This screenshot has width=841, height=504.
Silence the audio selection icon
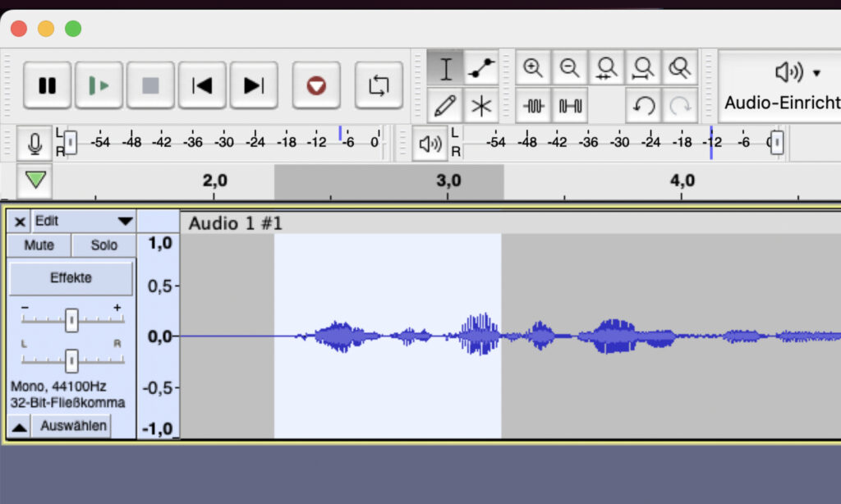(x=570, y=106)
